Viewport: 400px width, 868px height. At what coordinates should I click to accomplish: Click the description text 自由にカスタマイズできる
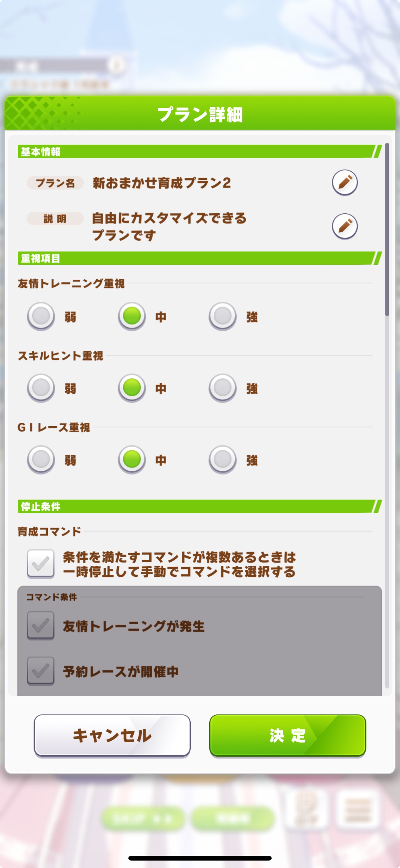[169, 218]
